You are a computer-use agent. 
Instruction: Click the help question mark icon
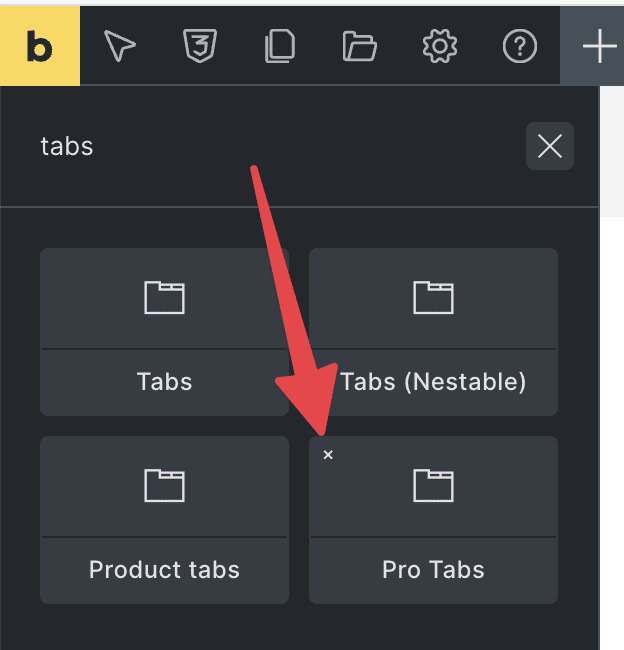[x=519, y=46]
